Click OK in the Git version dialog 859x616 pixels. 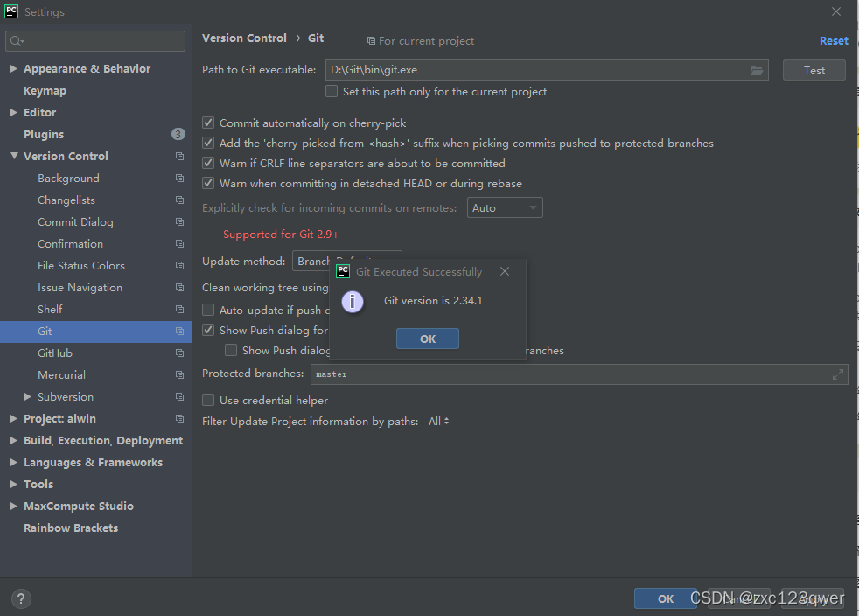(x=427, y=339)
